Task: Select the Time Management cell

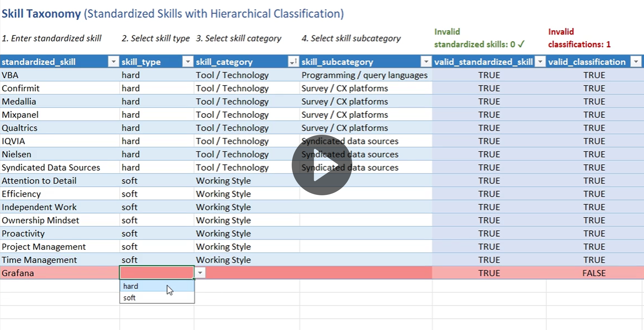Action: (x=60, y=260)
